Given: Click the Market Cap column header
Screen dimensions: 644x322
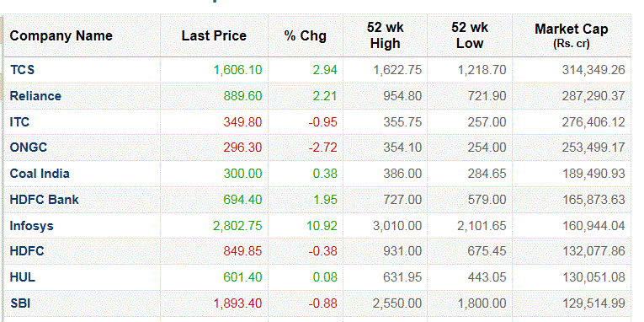Looking at the screenshot, I should (572, 35).
